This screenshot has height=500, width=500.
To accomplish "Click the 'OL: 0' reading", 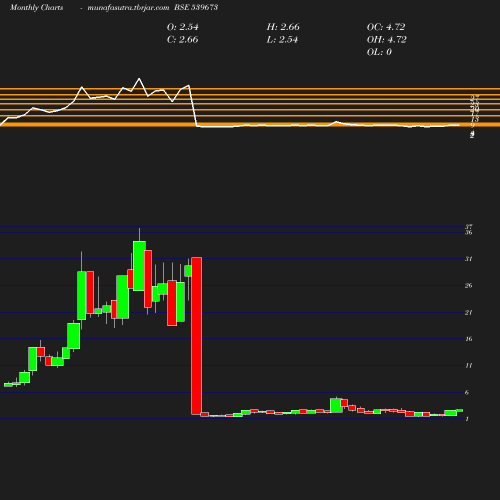I will click(379, 52).
